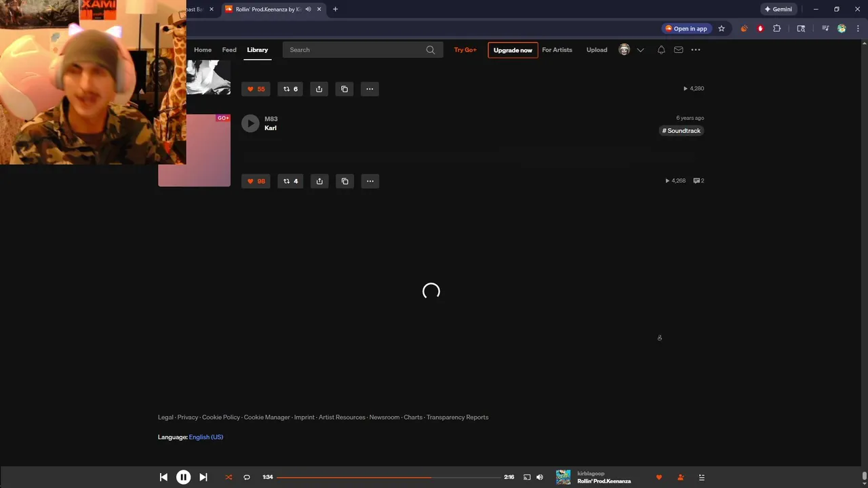The width and height of the screenshot is (868, 488).
Task: Open a new browser tab
Action: click(335, 9)
